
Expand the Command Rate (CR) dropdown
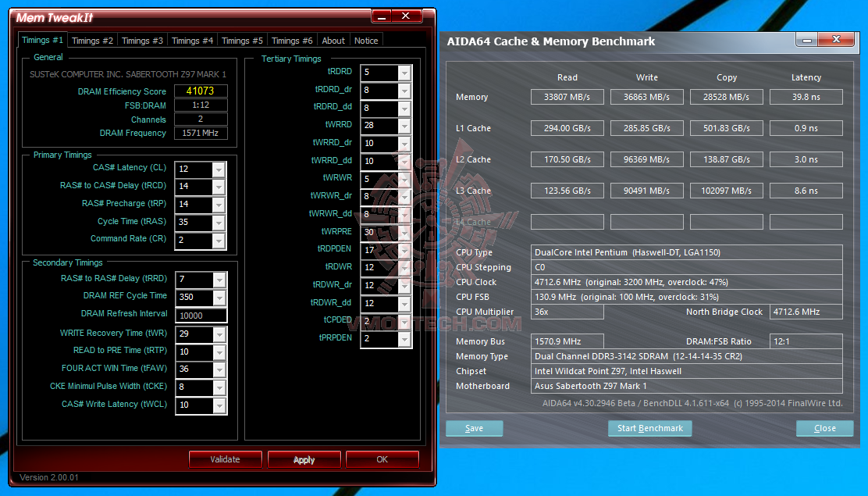click(x=219, y=241)
